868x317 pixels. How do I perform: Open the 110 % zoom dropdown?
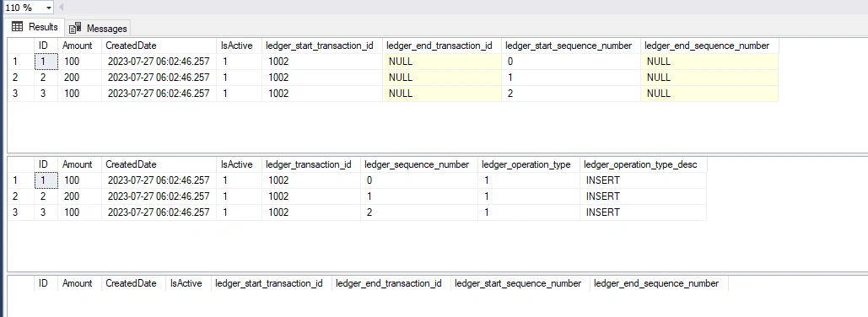pos(48,8)
